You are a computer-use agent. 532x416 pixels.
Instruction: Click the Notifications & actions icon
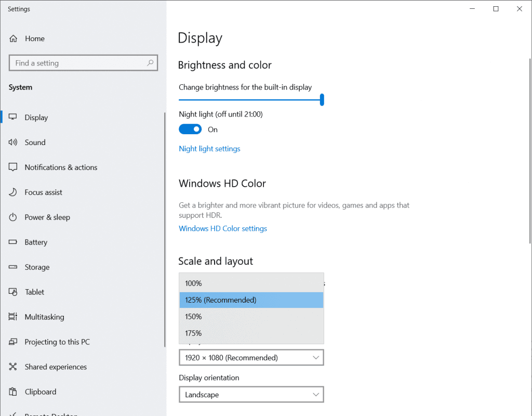coord(13,167)
